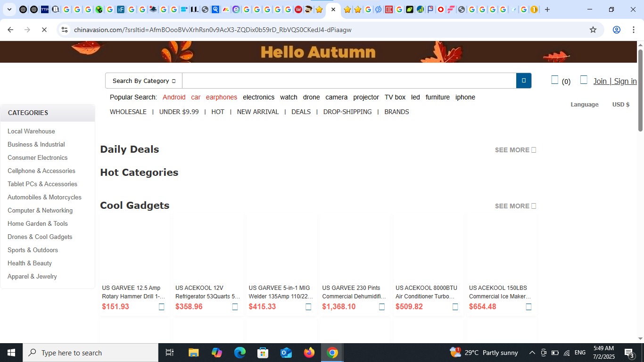Click the page vertical scrollbar thumb
This screenshot has width=644, height=362.
coord(640,90)
